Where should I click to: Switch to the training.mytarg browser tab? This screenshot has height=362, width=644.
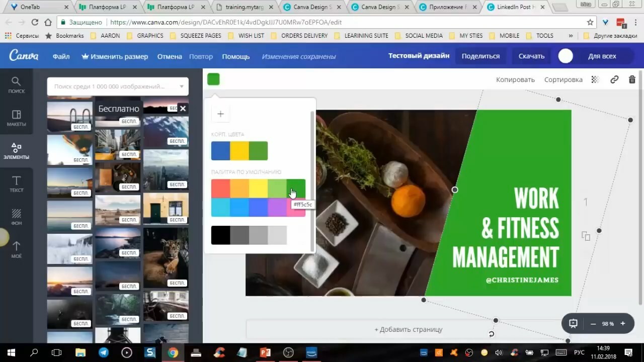[x=245, y=7]
